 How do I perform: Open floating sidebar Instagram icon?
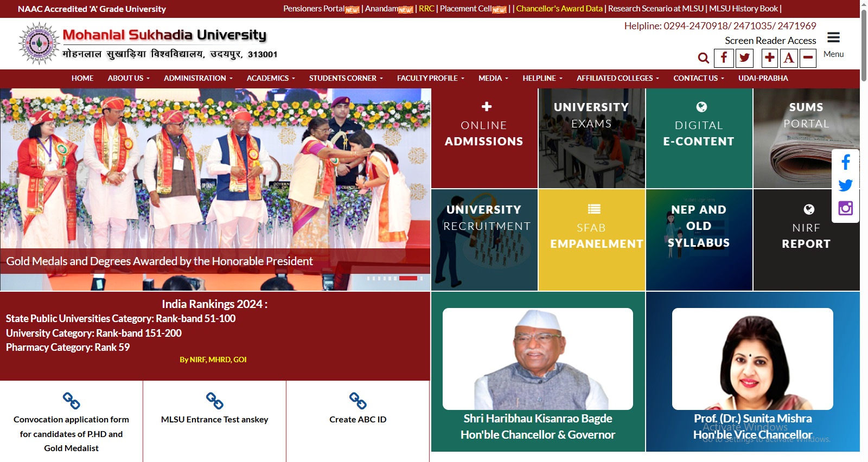click(846, 208)
